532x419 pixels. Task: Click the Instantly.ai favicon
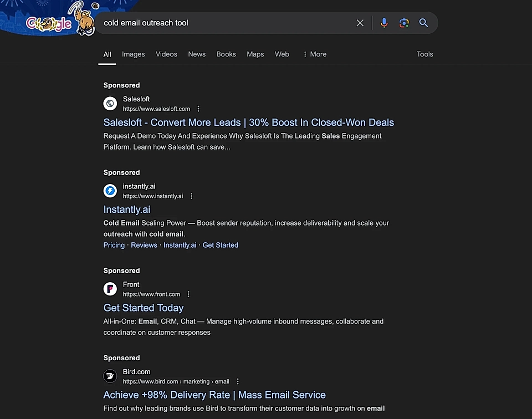tap(110, 190)
